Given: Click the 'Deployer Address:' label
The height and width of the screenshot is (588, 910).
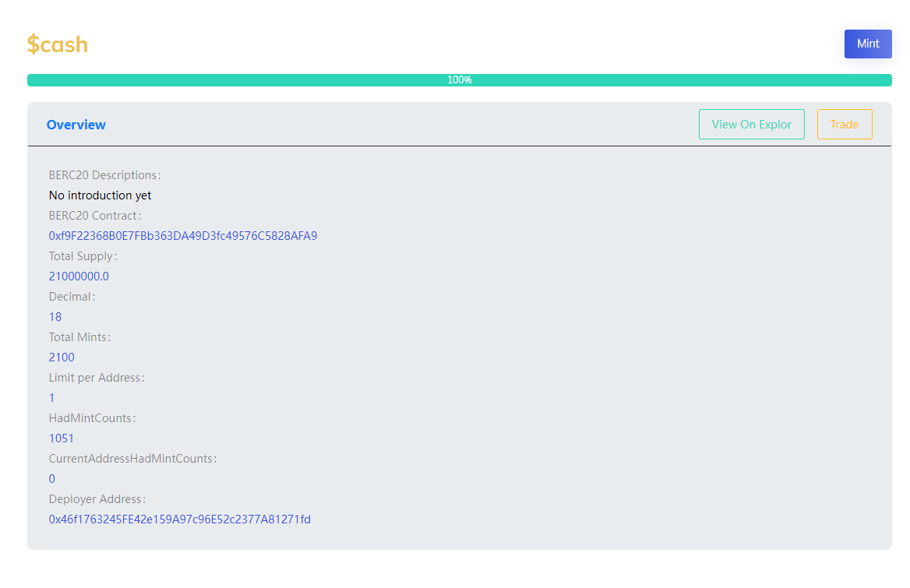Looking at the screenshot, I should pos(97,499).
